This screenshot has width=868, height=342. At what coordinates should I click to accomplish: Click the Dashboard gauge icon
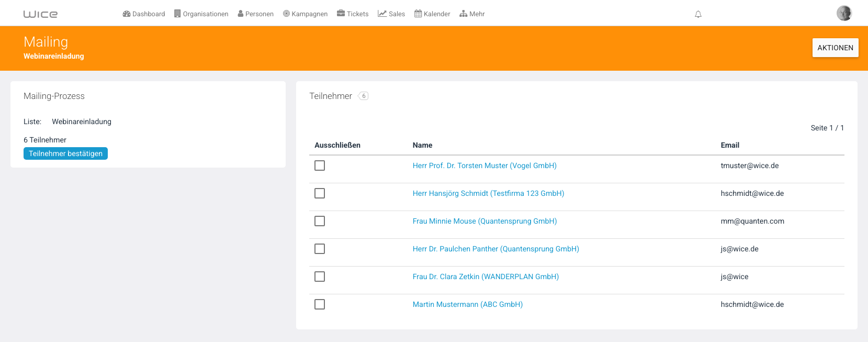pyautogui.click(x=127, y=14)
